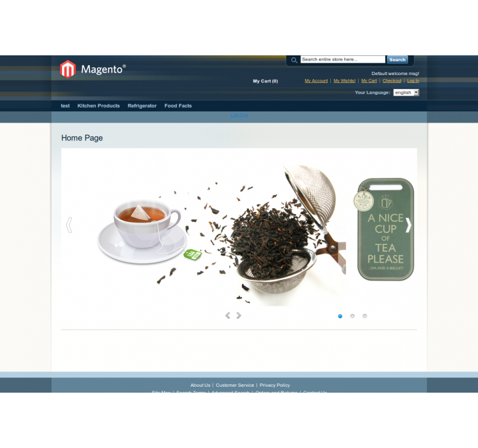Select the third slide indicator dot
This screenshot has height=448, width=478.
(365, 316)
